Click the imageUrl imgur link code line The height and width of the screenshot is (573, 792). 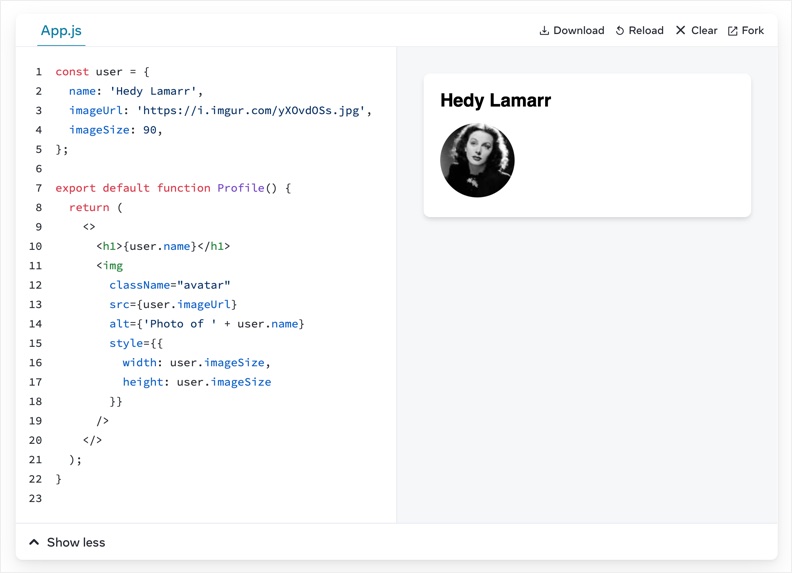tap(220, 110)
